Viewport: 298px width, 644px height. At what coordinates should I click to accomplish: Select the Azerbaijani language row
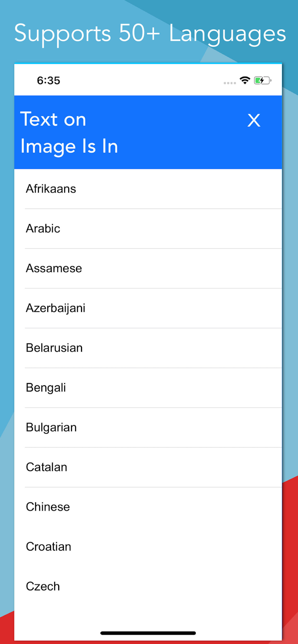[148, 308]
